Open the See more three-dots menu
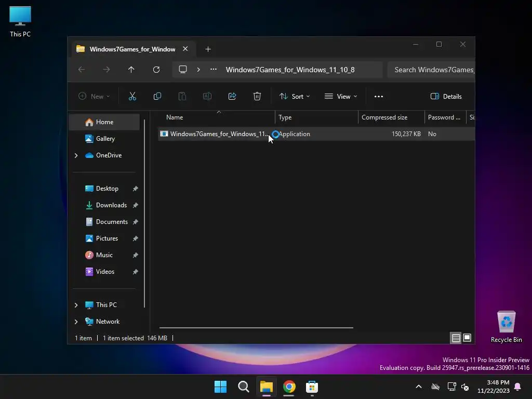Viewport: 532px width, 399px height. [379, 96]
